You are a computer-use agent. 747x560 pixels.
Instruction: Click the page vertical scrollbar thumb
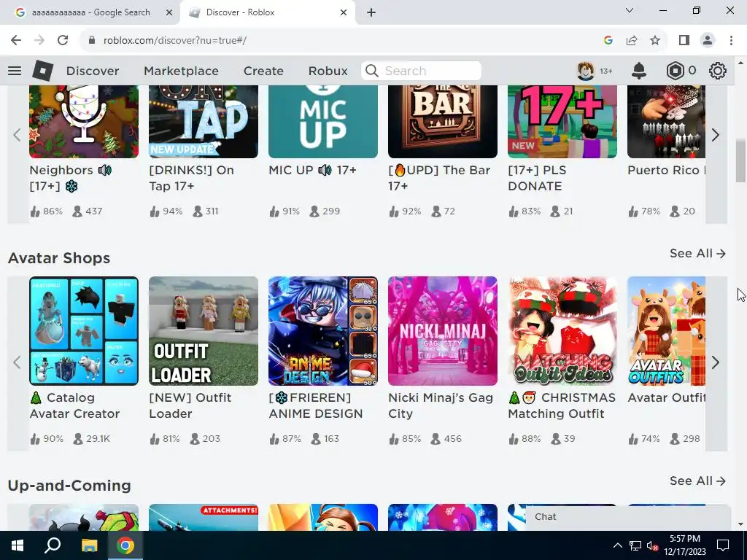[740, 160]
